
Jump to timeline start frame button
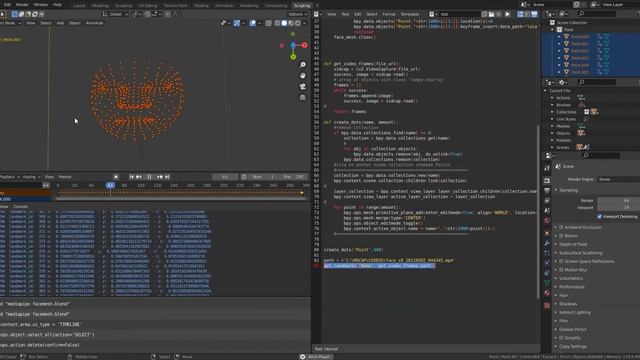tap(131, 177)
